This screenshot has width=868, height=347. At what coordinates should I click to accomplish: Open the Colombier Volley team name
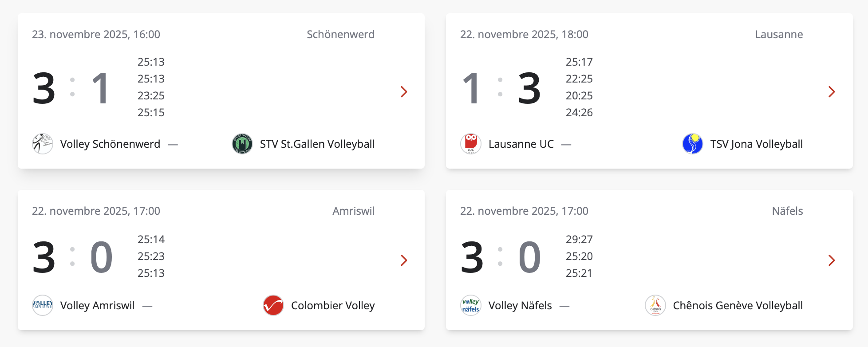click(333, 306)
